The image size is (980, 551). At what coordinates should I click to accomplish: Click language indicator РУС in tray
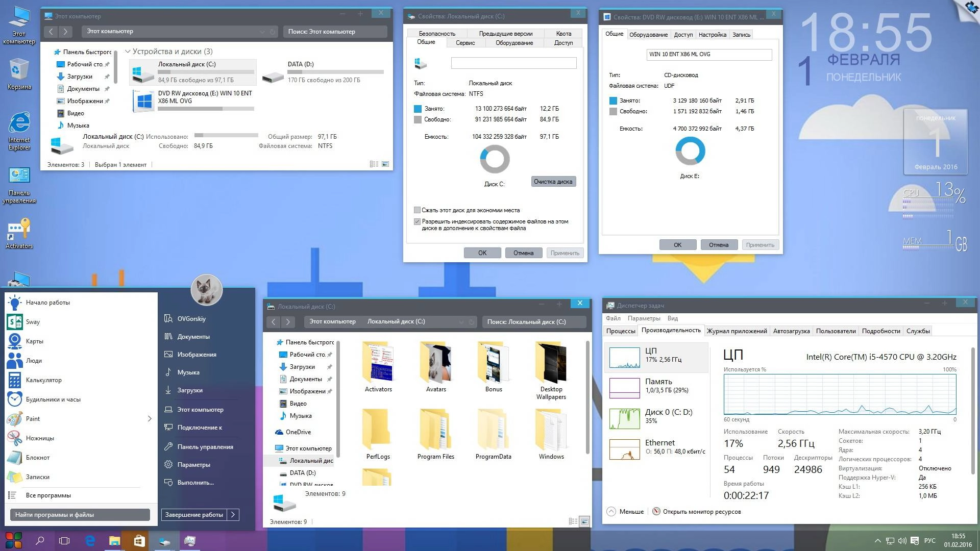tap(930, 541)
